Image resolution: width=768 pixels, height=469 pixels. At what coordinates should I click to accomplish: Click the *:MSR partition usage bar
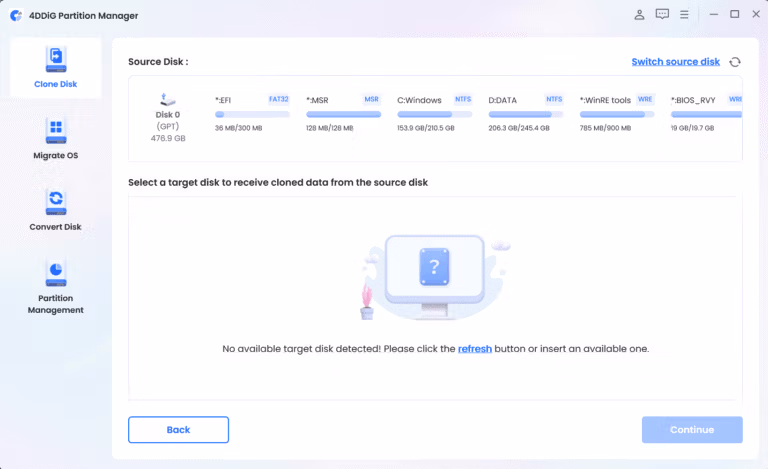343,115
